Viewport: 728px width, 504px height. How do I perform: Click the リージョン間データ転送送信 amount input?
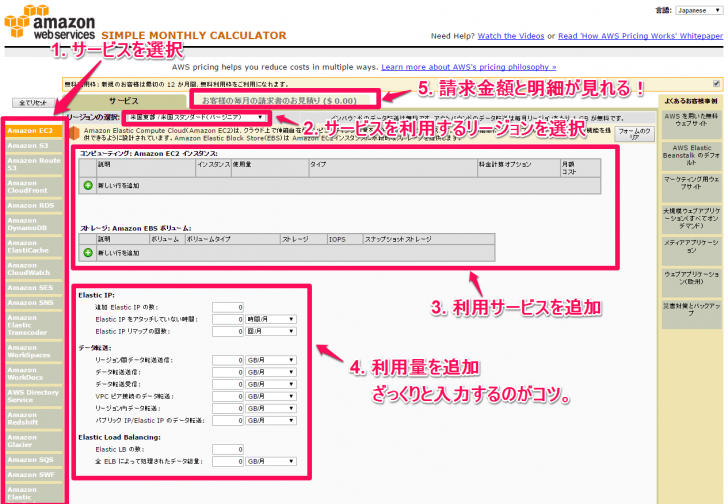[x=228, y=360]
